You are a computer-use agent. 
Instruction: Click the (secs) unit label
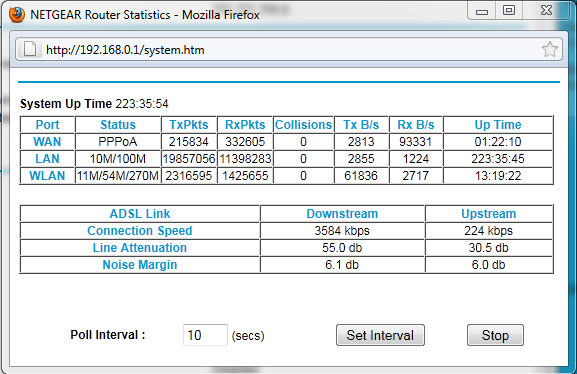pos(248,336)
